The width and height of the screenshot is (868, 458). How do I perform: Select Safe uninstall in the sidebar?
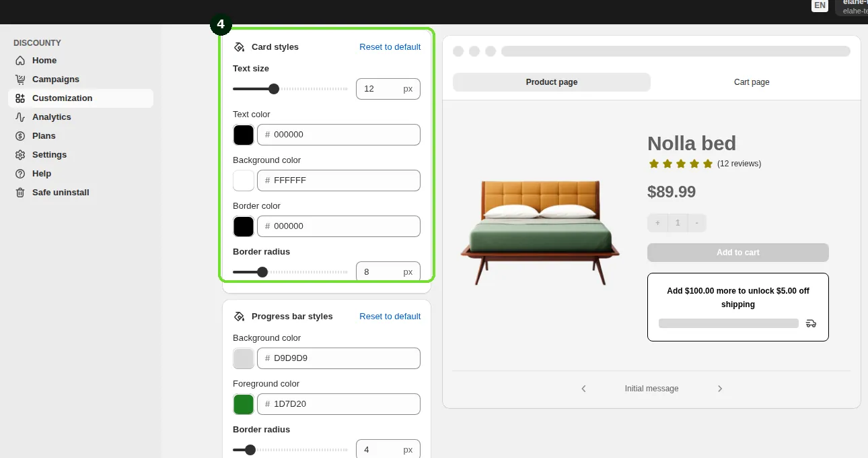tap(81, 193)
